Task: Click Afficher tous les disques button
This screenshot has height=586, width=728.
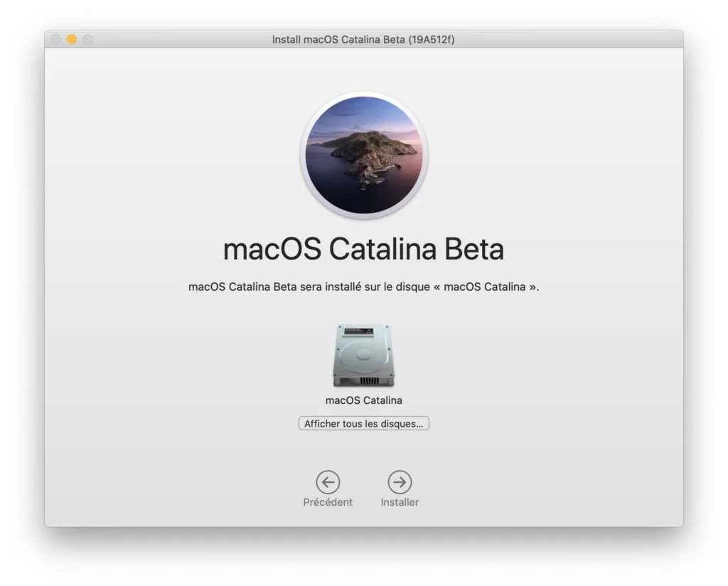Action: coord(363,423)
